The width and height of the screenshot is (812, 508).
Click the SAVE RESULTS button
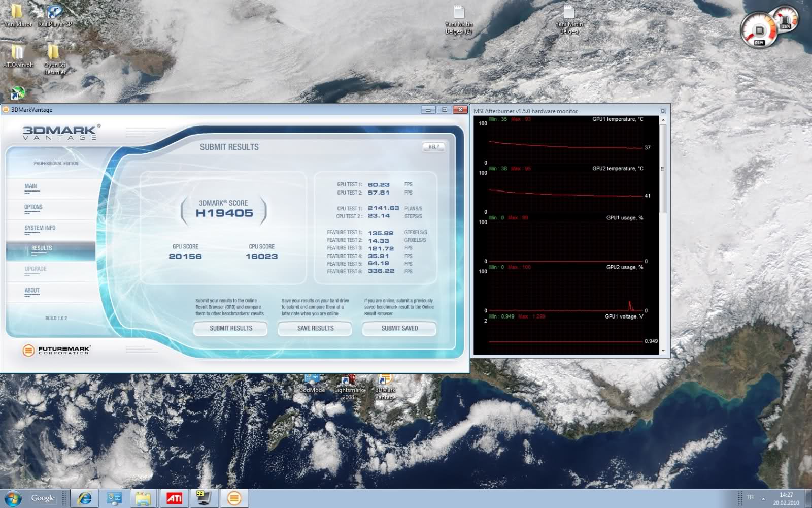tap(315, 328)
